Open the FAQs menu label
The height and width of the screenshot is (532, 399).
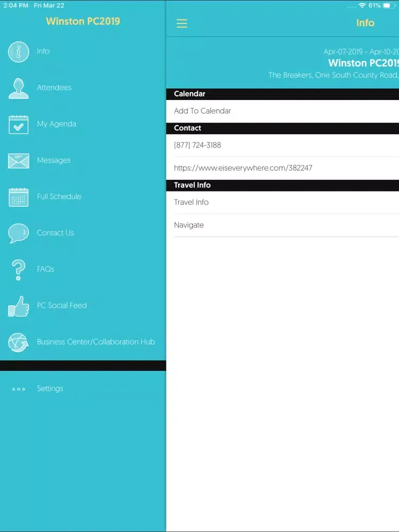click(45, 269)
